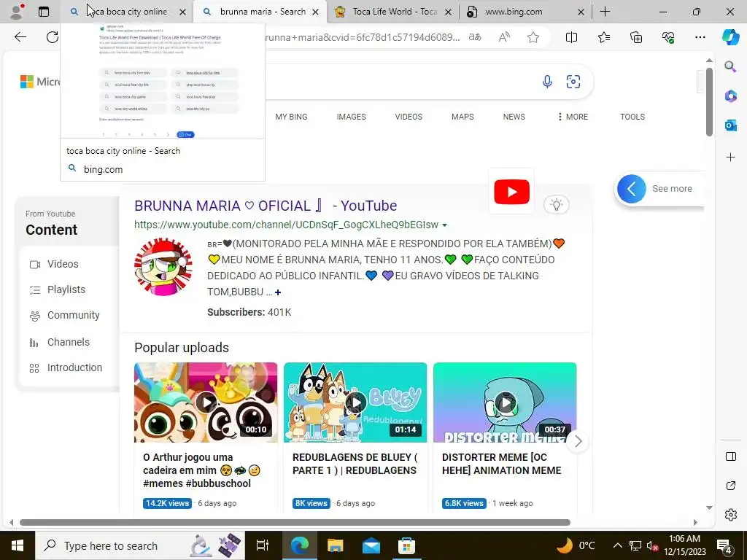Open browser essentials heart icon
This screenshot has height=560, width=747.
coord(668,37)
